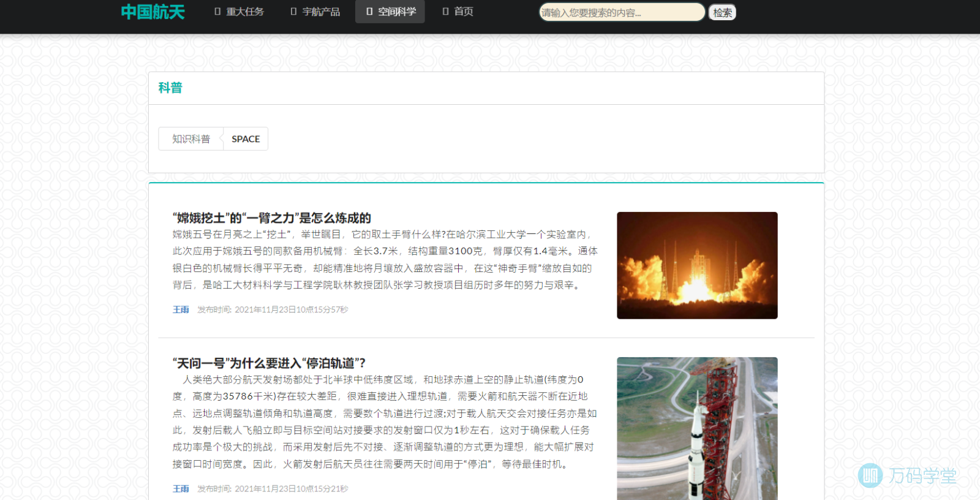
Task: Click the 万码学堂 watermark logo icon
Action: pos(870,475)
